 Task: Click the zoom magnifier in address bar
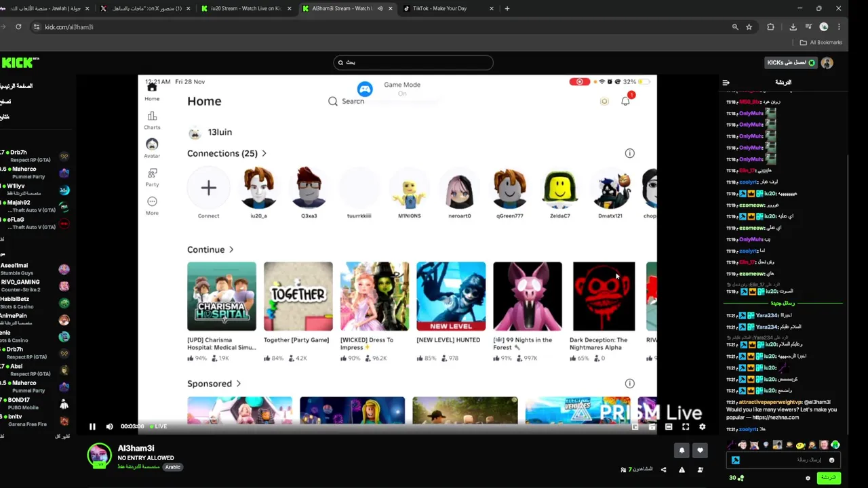pos(735,27)
